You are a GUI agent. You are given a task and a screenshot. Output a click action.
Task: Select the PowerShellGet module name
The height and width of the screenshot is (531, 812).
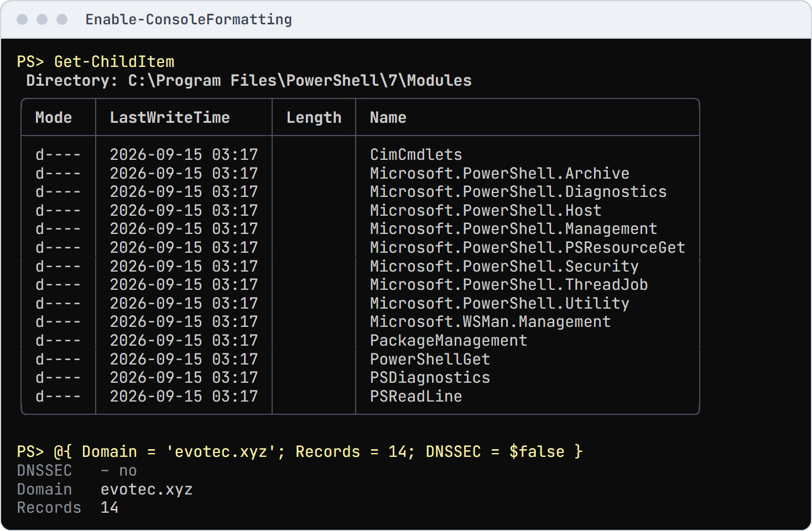430,359
